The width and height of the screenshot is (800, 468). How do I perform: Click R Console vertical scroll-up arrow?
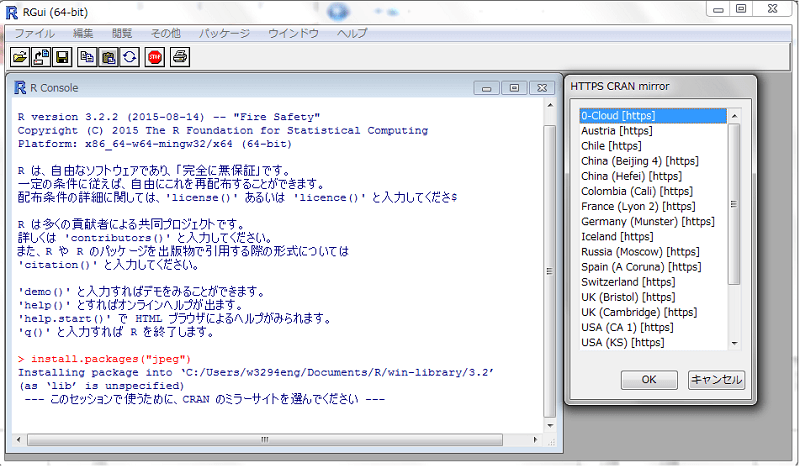click(x=550, y=105)
